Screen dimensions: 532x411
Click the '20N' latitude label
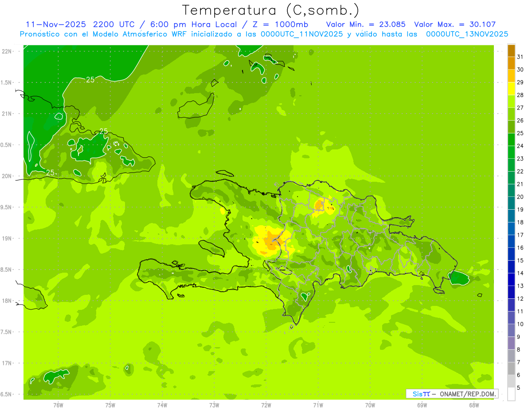pos(8,176)
